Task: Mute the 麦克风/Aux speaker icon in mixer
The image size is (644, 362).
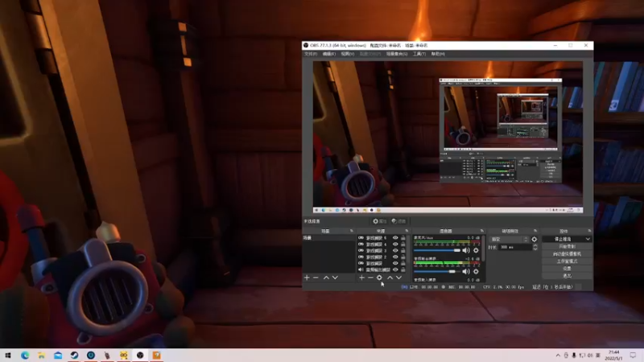Action: pos(466,250)
